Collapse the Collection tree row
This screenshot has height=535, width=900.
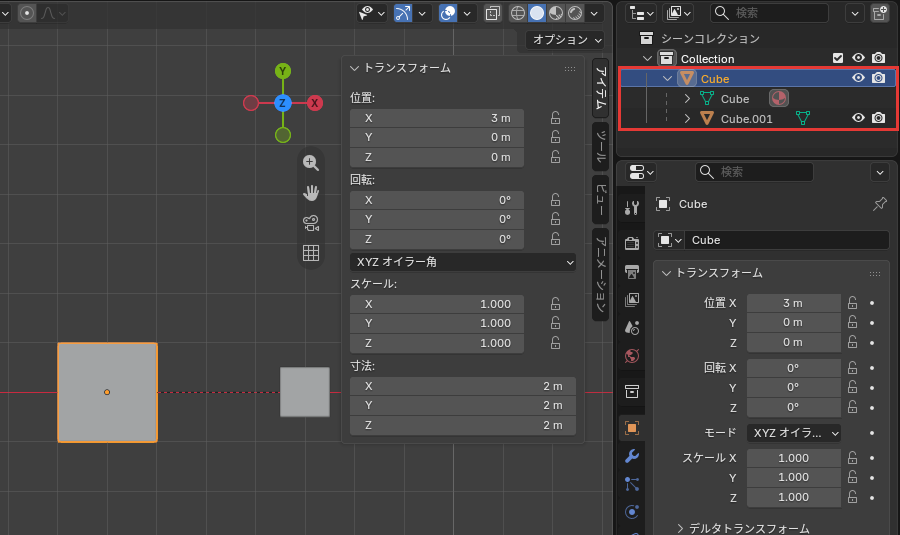647,59
